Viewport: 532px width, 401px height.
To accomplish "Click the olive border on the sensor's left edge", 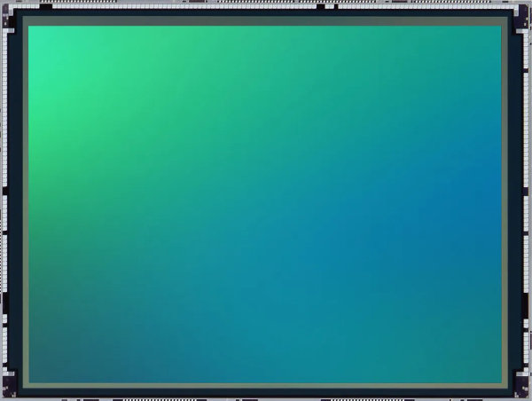I will tap(26, 204).
